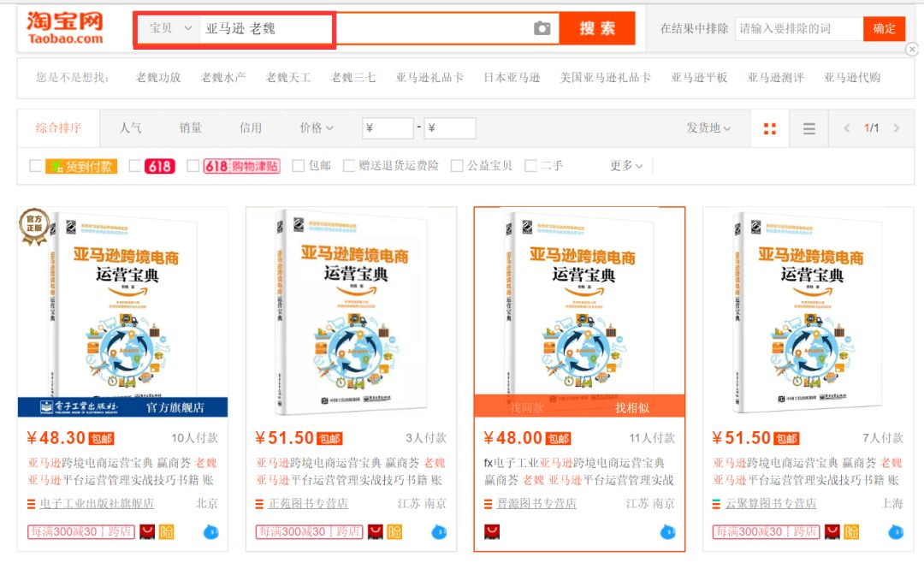The width and height of the screenshot is (924, 563).
Task: Click the orange 搜索 button
Action: (597, 28)
